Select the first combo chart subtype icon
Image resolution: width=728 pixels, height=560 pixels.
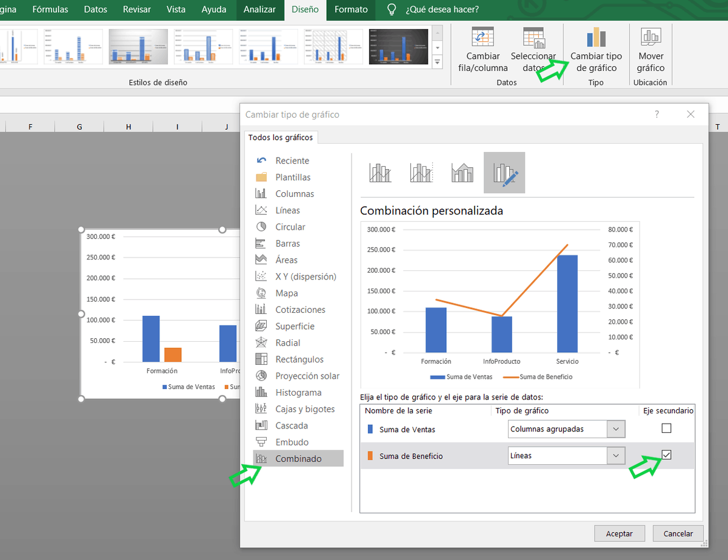[380, 173]
